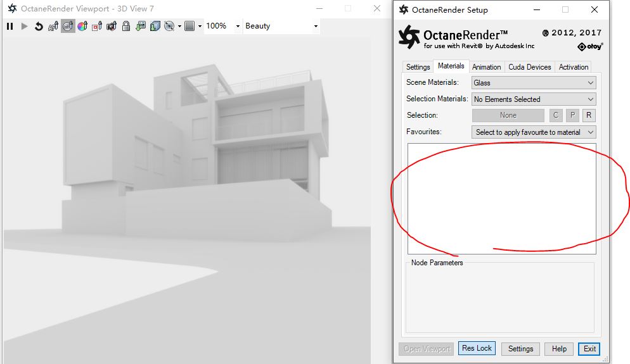
Task: Open dropdown arrow beside crossed-out circle icon
Action: coord(179,27)
